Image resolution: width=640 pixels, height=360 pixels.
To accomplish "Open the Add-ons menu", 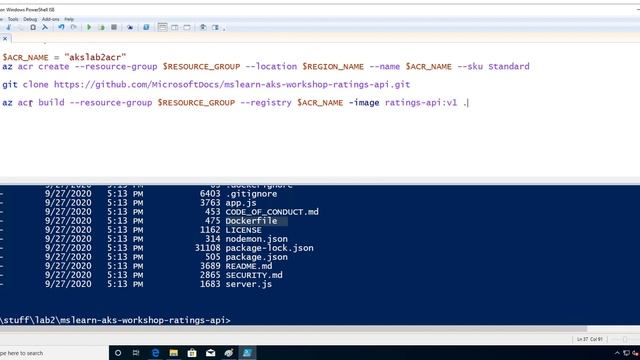I will tap(51, 19).
